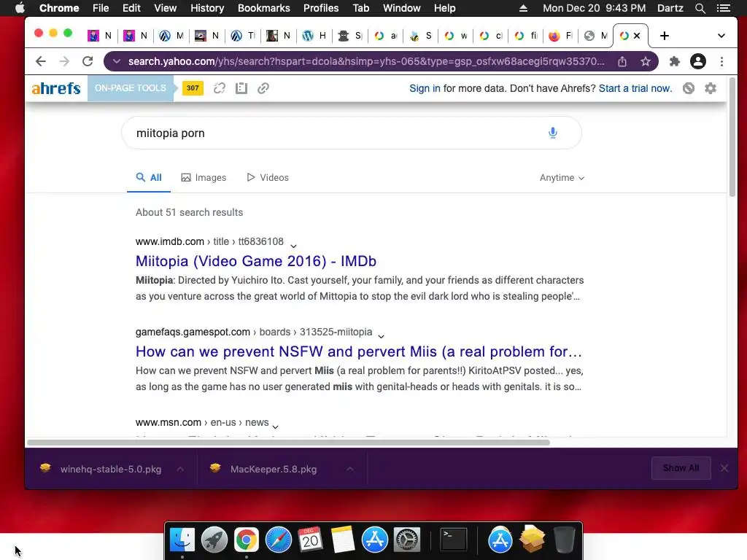The height and width of the screenshot is (560, 747).
Task: Click the browser forward arrow
Action: click(x=64, y=61)
